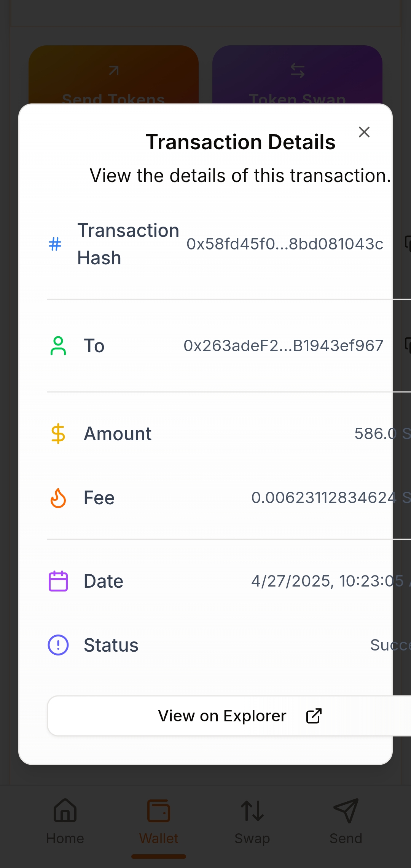Select the transaction hash value text

[285, 244]
